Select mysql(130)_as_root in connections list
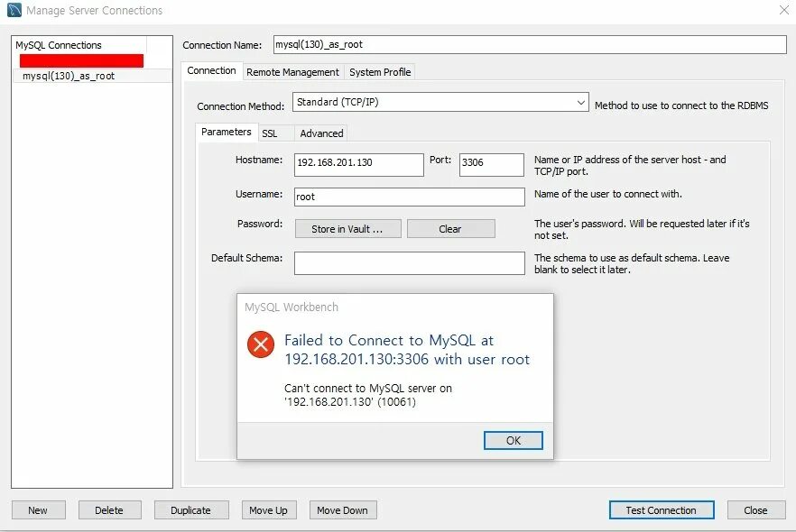Image resolution: width=796 pixels, height=532 pixels. coord(92,76)
